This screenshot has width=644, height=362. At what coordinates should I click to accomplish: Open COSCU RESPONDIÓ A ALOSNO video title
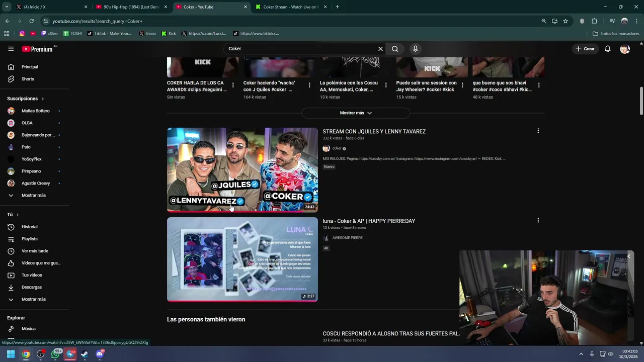(391, 333)
